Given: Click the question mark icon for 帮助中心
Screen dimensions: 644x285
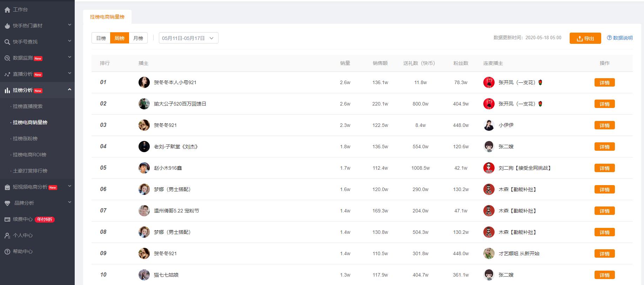Looking at the screenshot, I should pos(7,252).
